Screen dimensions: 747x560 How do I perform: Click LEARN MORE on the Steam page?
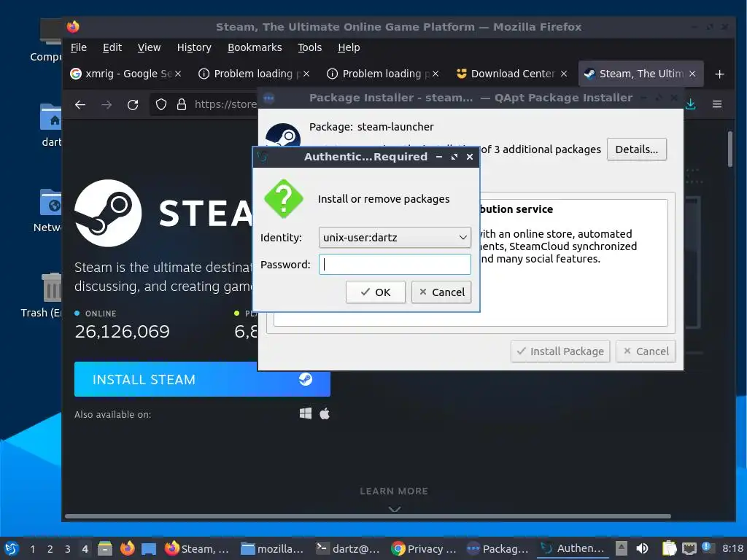click(x=394, y=491)
